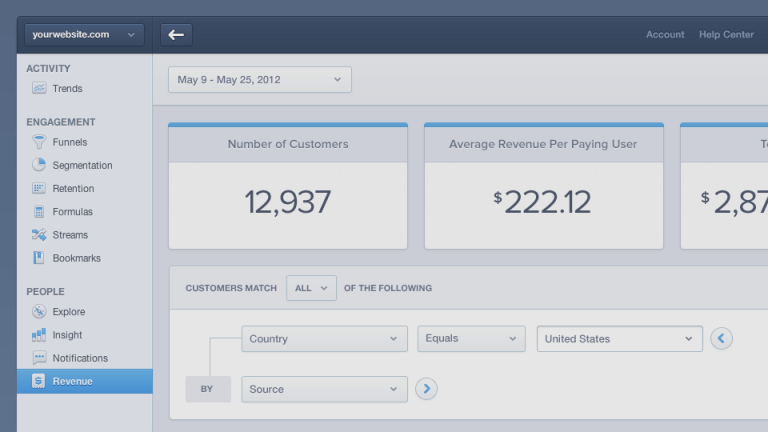Click the $222.12 revenue value
This screenshot has height=432, width=768.
point(542,202)
